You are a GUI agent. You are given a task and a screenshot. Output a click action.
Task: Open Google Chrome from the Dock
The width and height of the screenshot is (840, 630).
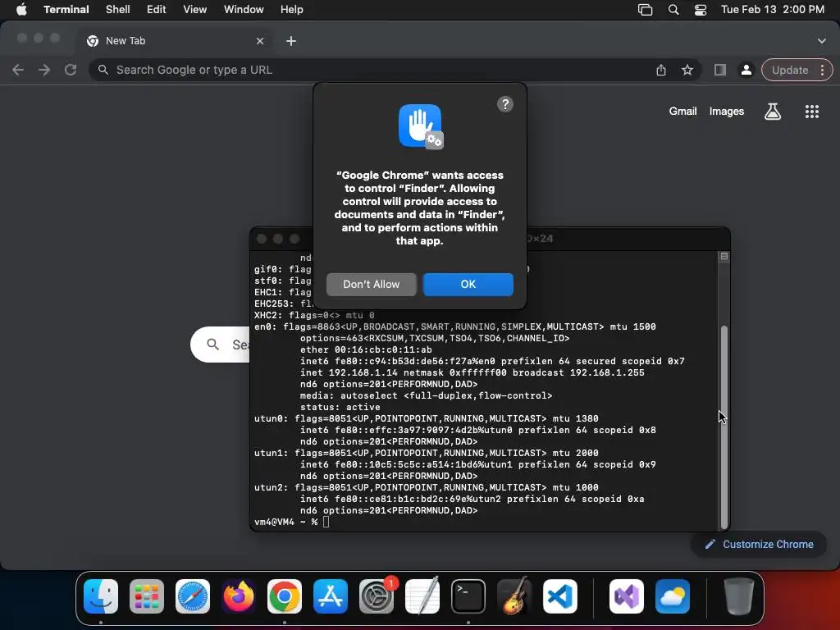click(x=285, y=596)
